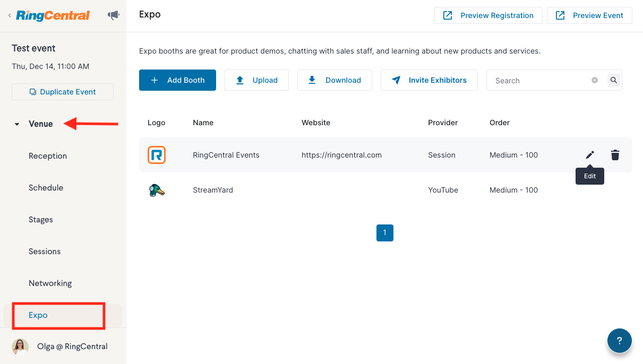Click the Name column header

[x=203, y=123]
